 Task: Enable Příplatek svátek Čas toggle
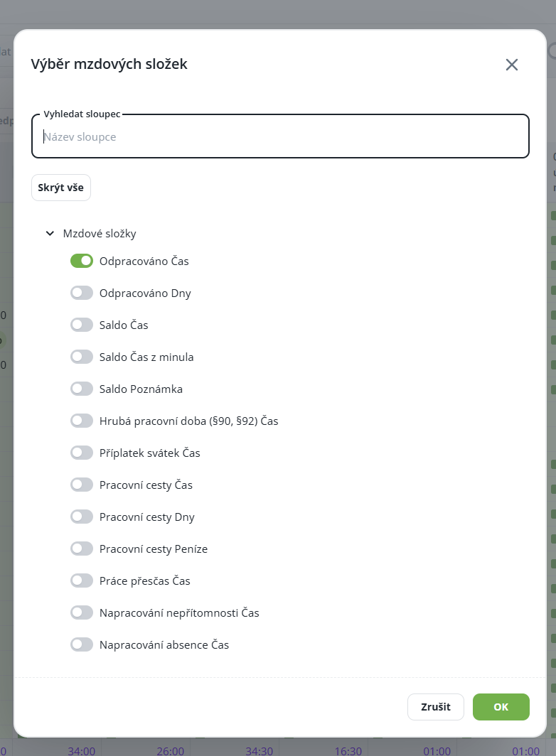click(82, 453)
